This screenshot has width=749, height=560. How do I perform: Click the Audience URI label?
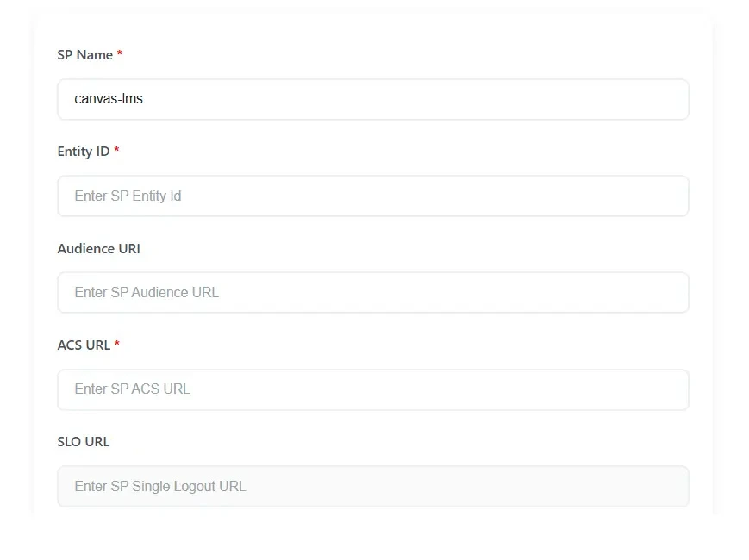(98, 248)
